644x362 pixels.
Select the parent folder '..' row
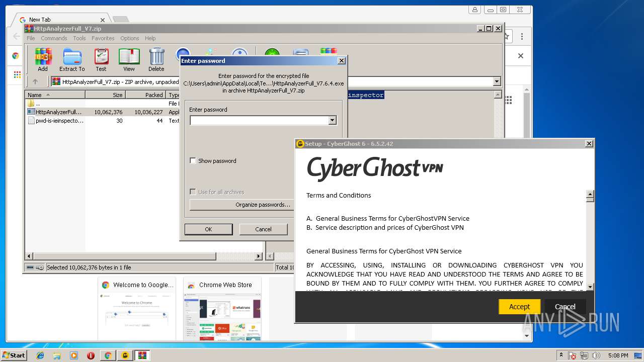(103, 104)
